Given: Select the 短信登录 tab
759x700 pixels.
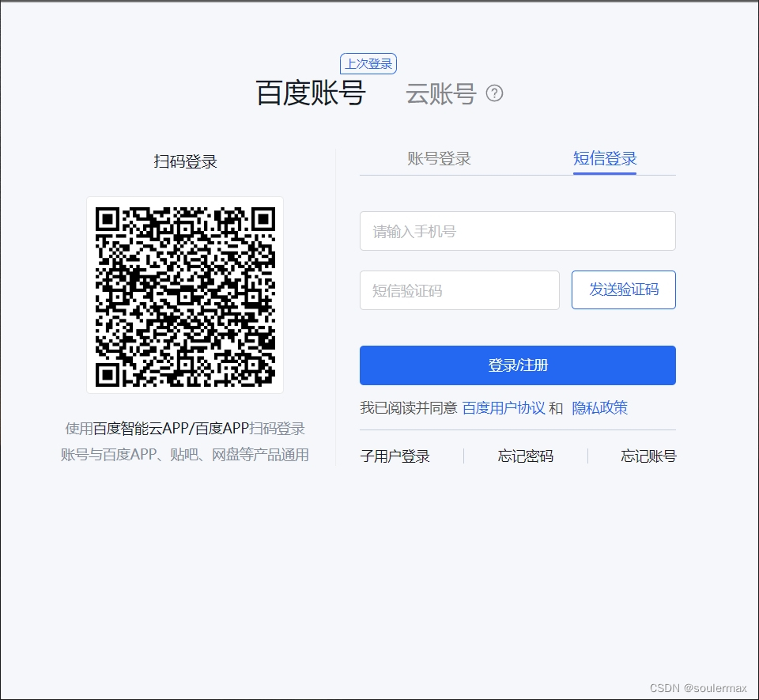Looking at the screenshot, I should (605, 158).
